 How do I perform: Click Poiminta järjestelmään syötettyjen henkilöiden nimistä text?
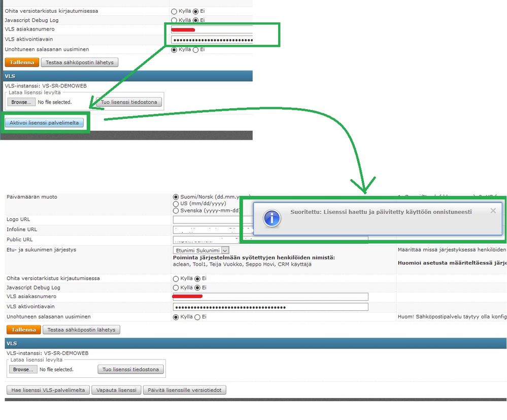pyautogui.click(x=254, y=257)
